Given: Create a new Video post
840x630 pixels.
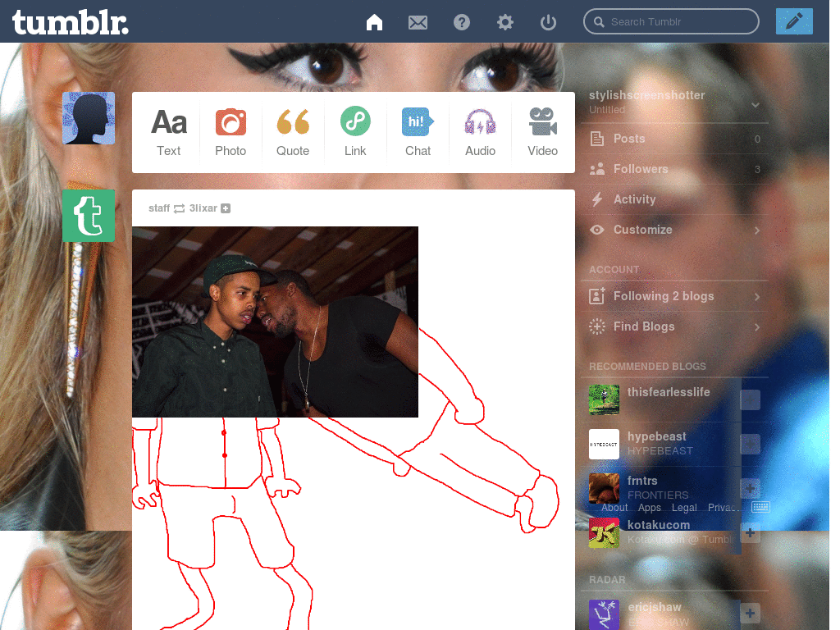Looking at the screenshot, I should (542, 132).
